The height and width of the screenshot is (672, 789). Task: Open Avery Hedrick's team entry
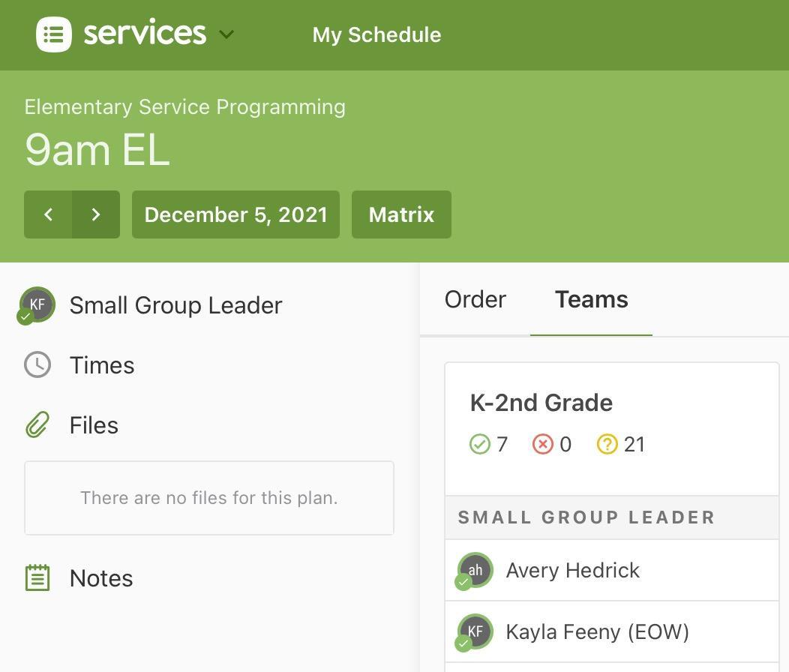[572, 571]
